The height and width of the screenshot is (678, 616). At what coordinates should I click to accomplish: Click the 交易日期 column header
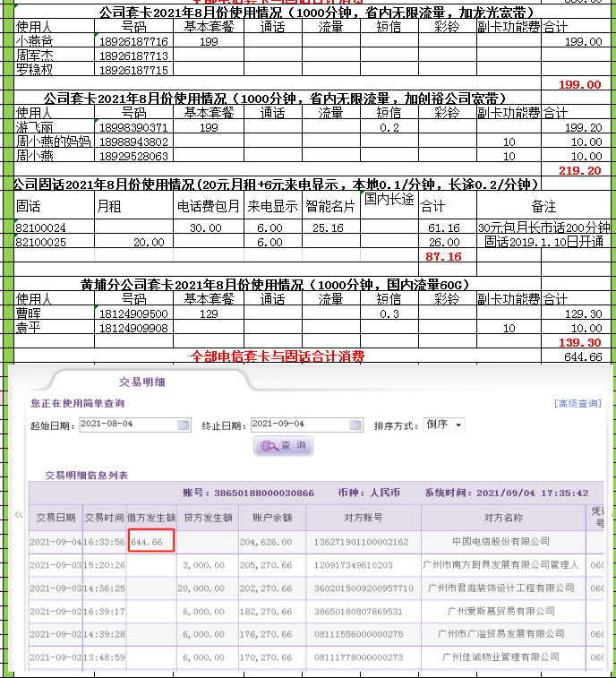click(56, 517)
